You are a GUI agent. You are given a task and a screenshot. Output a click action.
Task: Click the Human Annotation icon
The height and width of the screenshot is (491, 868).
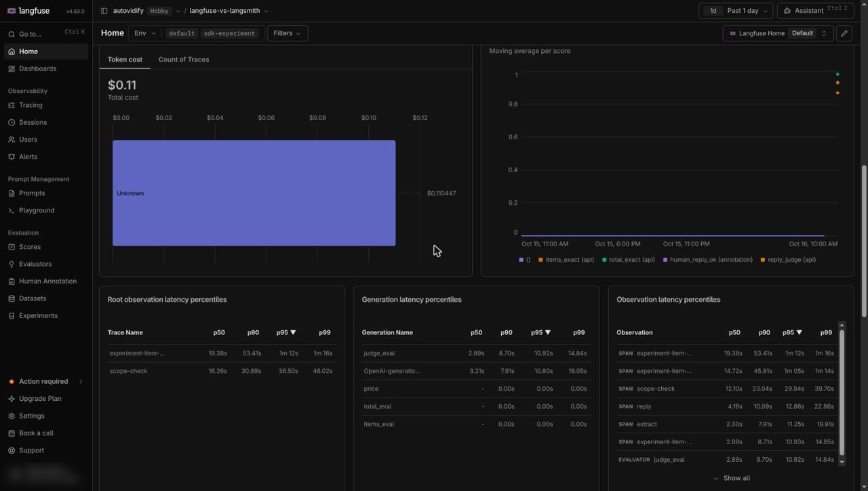[12, 281]
